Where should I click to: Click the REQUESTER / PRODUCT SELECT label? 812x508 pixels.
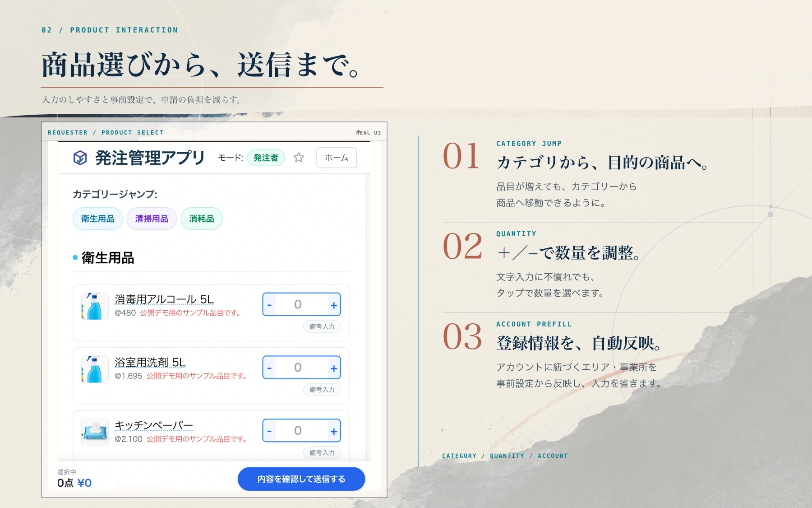[x=106, y=132]
